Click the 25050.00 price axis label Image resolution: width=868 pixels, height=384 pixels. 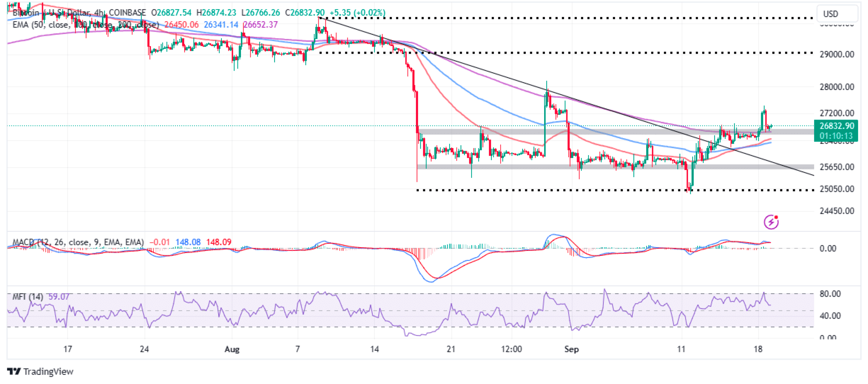coord(836,189)
